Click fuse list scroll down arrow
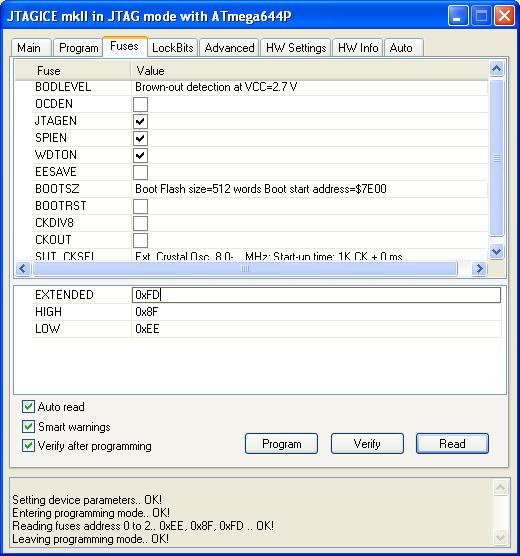The width and height of the screenshot is (520, 556). (497, 252)
